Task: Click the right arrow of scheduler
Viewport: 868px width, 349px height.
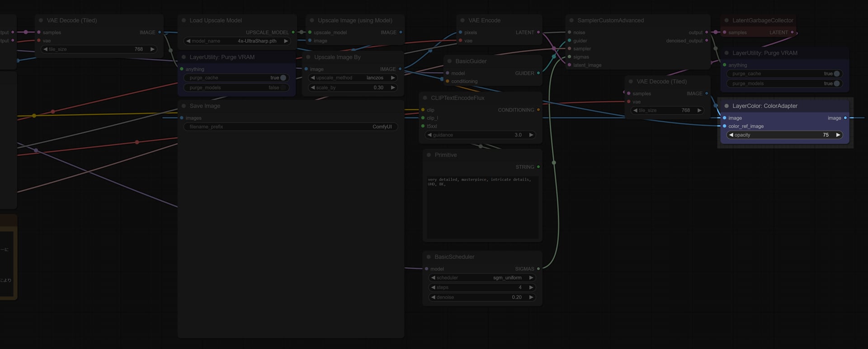Action: pyautogui.click(x=531, y=278)
